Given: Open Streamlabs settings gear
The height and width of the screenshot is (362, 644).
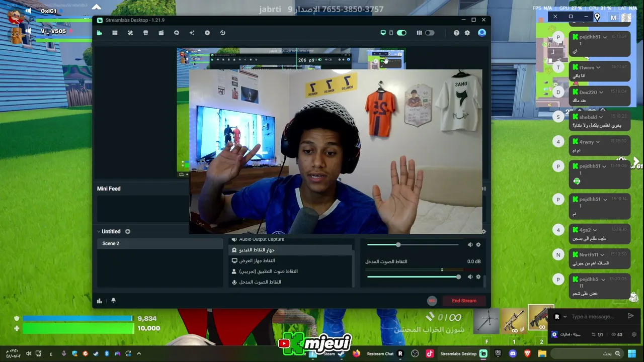Looking at the screenshot, I should (x=467, y=33).
